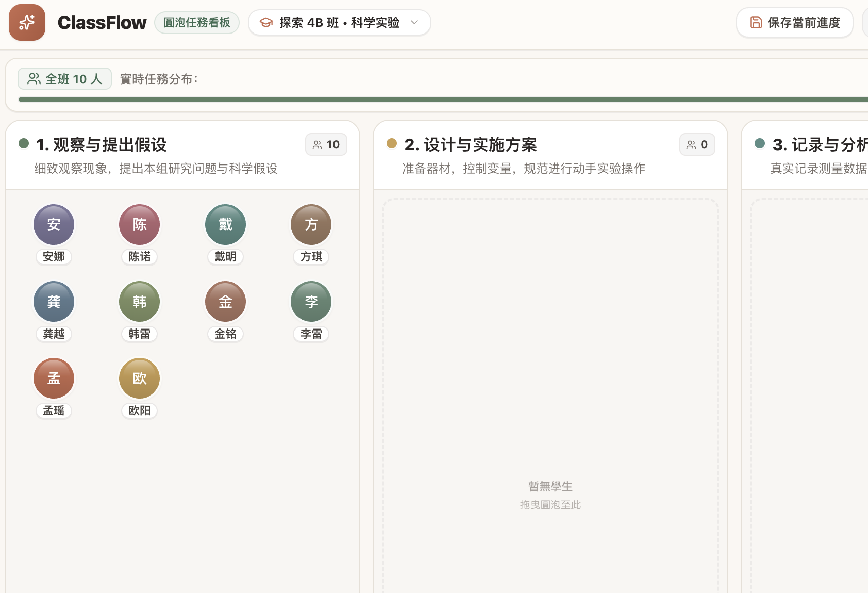Select the 方 student bubble

311,224
